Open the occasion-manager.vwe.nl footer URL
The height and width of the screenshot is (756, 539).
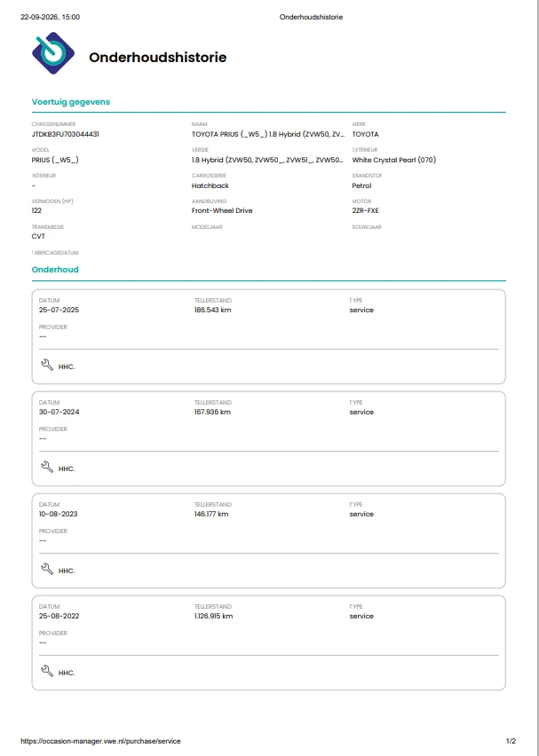tap(101, 741)
